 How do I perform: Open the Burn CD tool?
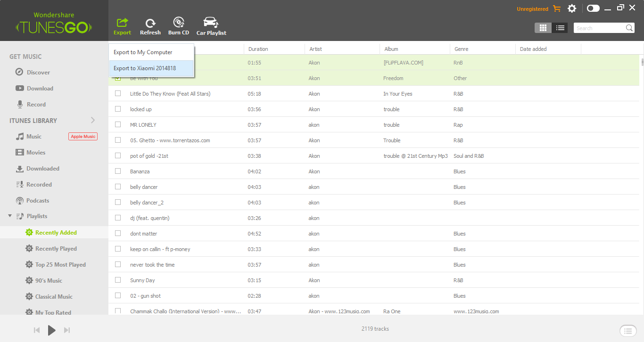click(179, 26)
